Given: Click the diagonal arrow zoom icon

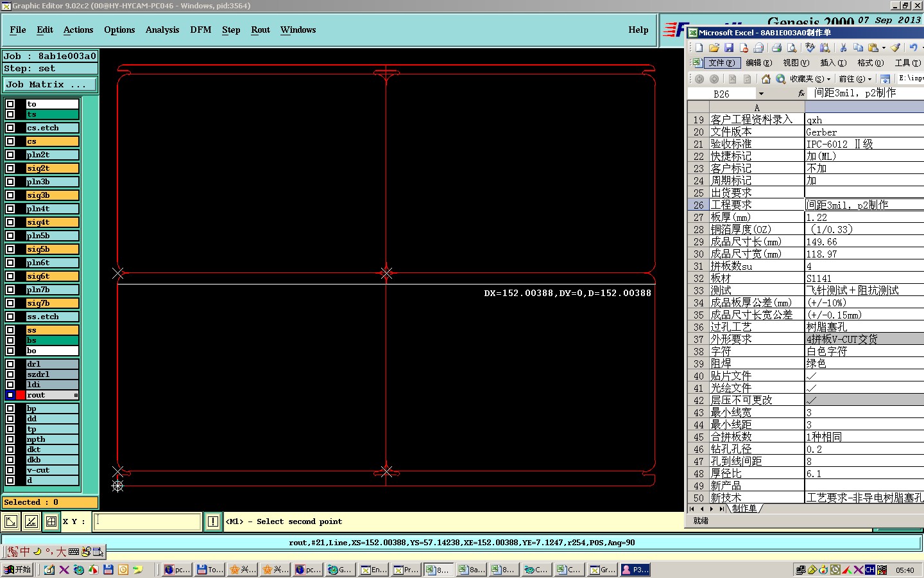Looking at the screenshot, I should point(11,521).
